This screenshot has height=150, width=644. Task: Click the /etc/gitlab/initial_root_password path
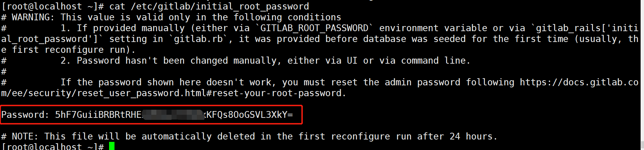pyautogui.click(x=220, y=6)
